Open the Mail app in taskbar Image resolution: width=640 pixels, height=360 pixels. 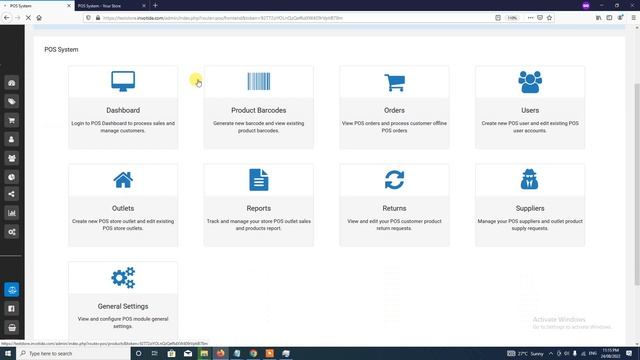pyautogui.click(x=188, y=353)
